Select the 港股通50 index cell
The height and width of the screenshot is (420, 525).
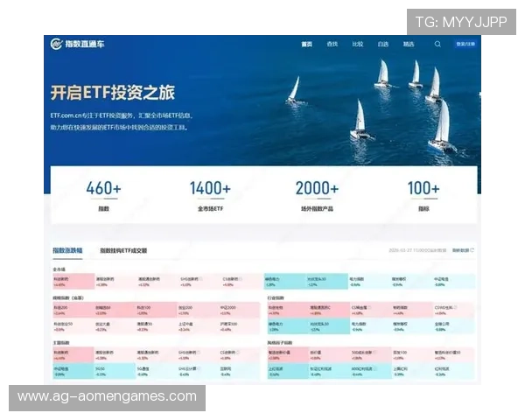pos(156,326)
